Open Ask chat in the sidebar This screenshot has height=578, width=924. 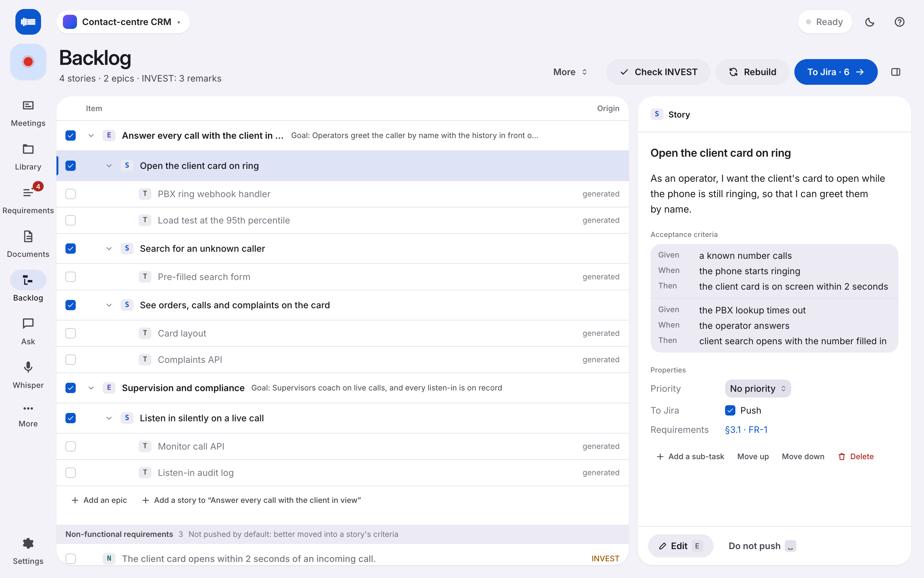point(28,331)
